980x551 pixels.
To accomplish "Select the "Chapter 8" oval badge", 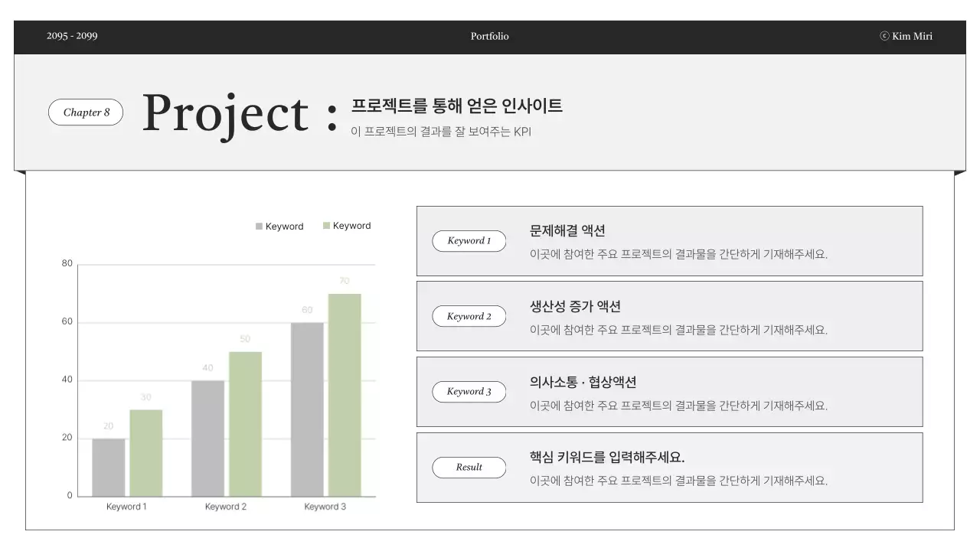I will tap(86, 112).
